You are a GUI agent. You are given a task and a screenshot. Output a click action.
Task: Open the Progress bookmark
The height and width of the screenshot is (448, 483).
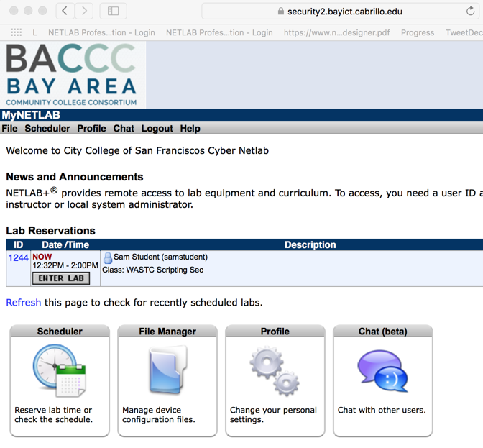(x=418, y=32)
